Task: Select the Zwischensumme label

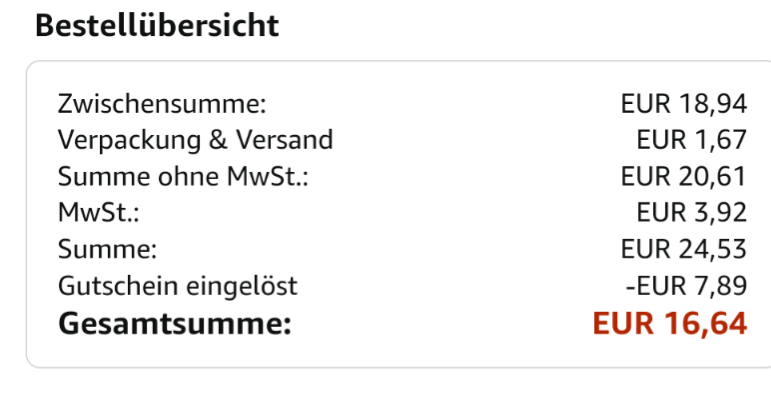Action: coord(162,103)
